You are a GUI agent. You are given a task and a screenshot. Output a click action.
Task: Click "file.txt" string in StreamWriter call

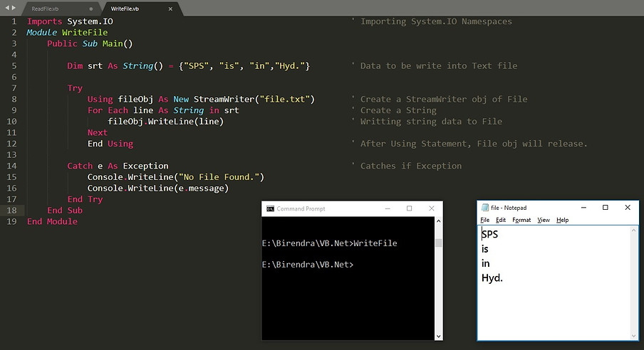tap(285, 100)
